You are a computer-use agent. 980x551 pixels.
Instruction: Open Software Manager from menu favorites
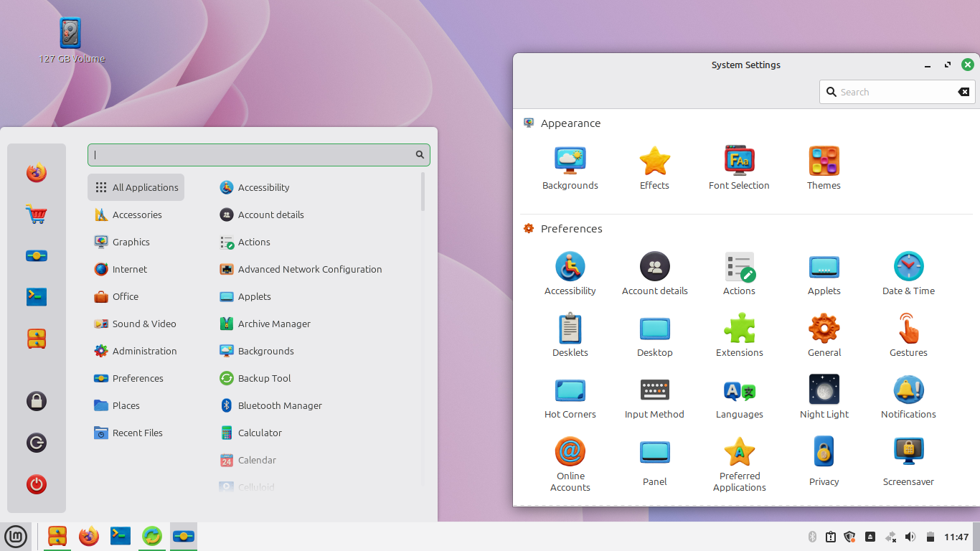(37, 214)
